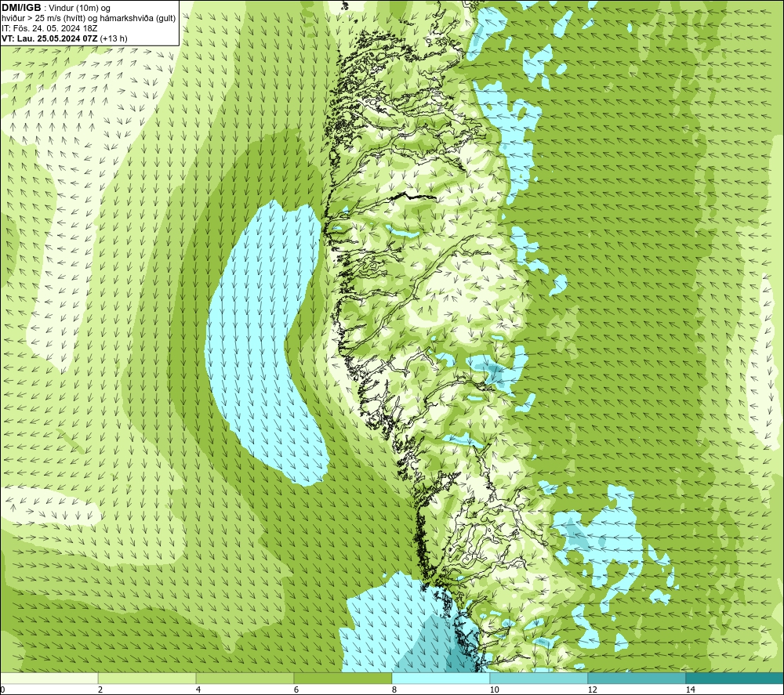784x695 pixels.
Task: Select the above-14 m/s dark teal color band
Action: (735, 678)
